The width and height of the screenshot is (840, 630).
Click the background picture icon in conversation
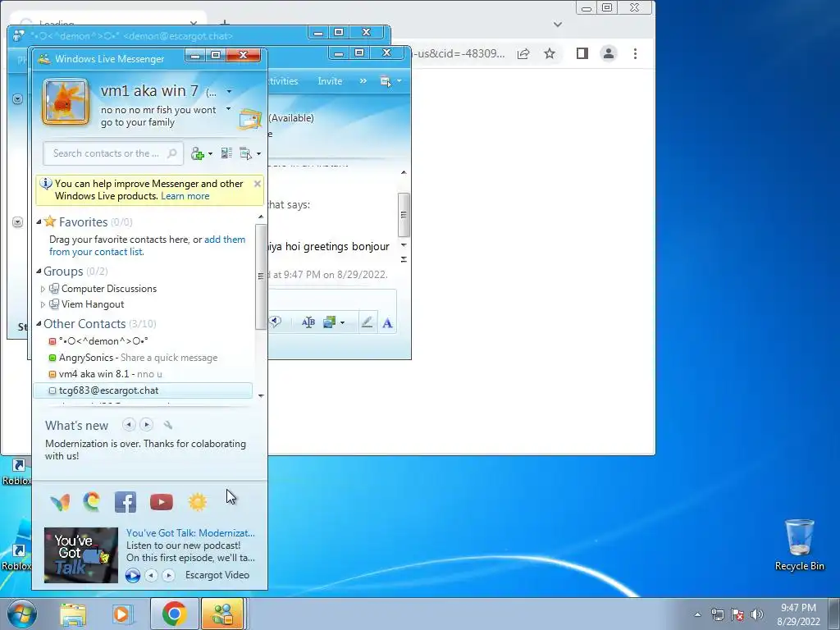[329, 322]
